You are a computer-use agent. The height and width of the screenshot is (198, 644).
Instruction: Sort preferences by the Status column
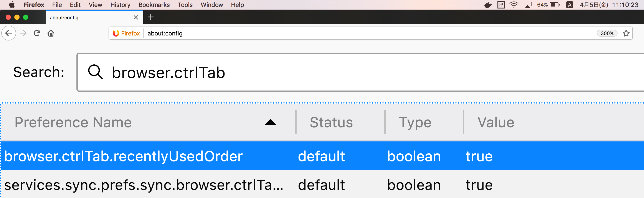pos(331,122)
